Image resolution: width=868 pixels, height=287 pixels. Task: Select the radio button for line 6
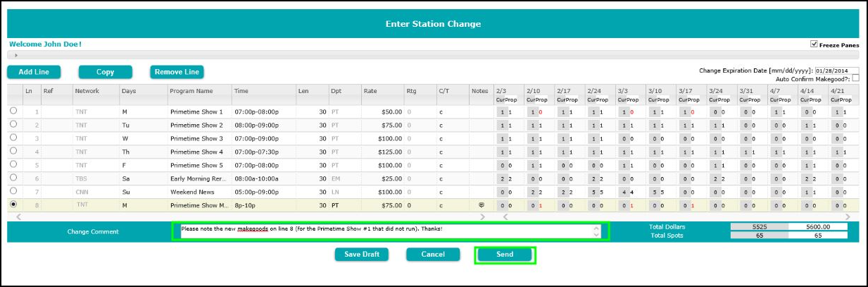13,178
